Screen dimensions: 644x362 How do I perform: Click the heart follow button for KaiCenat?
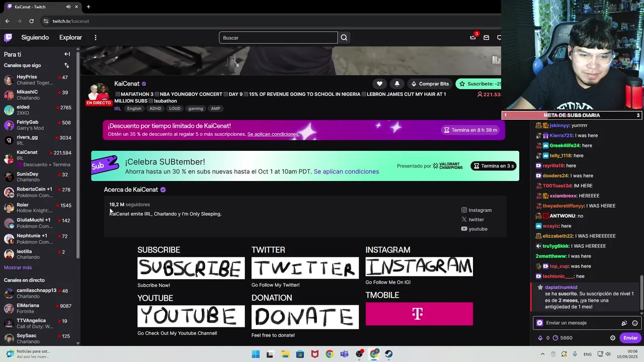[379, 83]
